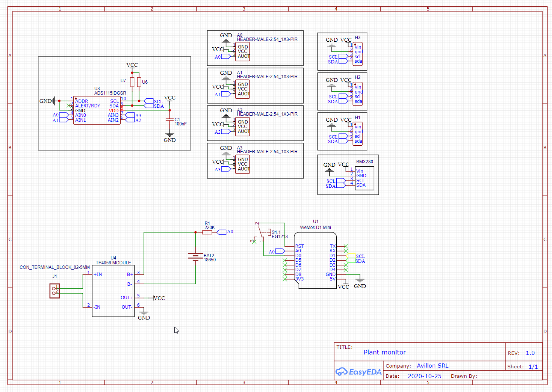Select the WeMos D1 Mini U1 body
The height and width of the screenshot is (392, 552).
[x=315, y=261]
